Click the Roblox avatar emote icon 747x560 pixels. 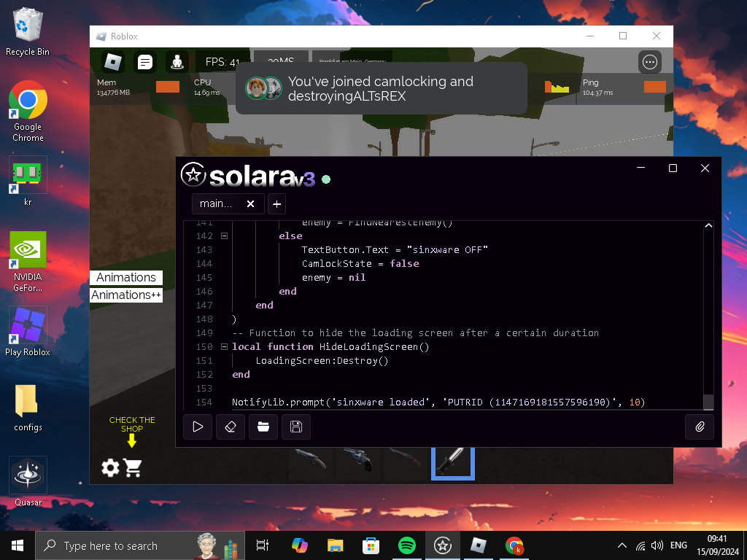click(x=177, y=62)
